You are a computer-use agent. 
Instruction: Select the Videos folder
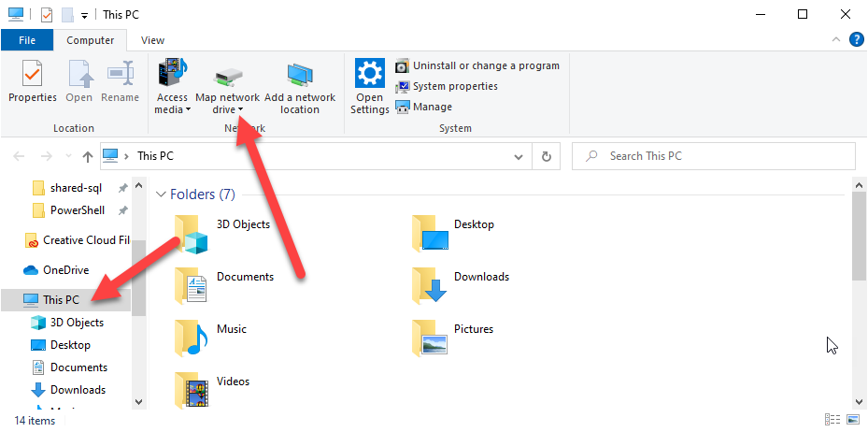coord(212,390)
